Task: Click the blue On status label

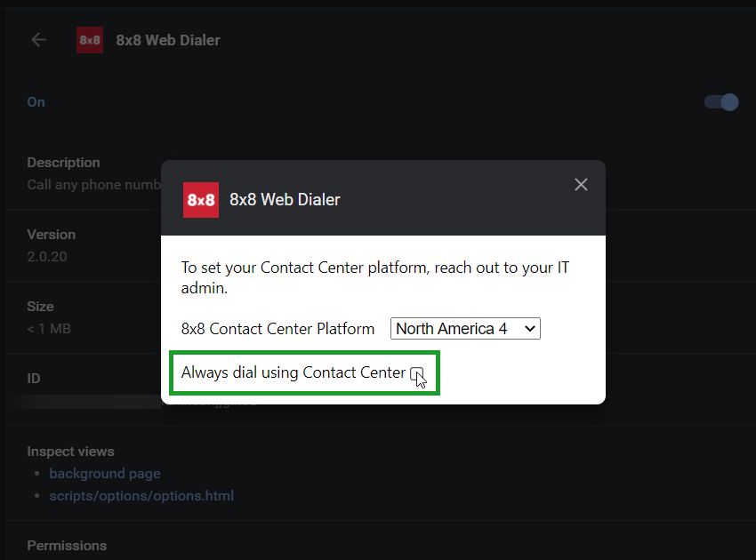Action: click(36, 102)
